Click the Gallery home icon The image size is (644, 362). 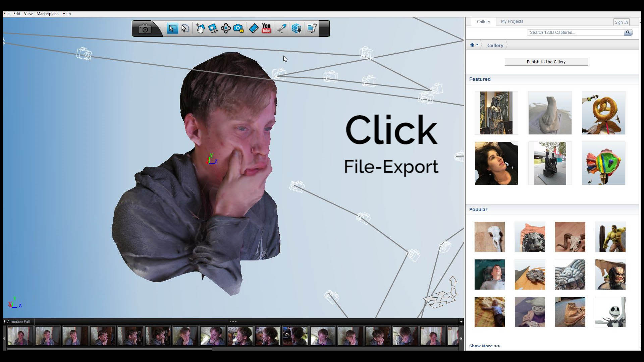tap(472, 45)
